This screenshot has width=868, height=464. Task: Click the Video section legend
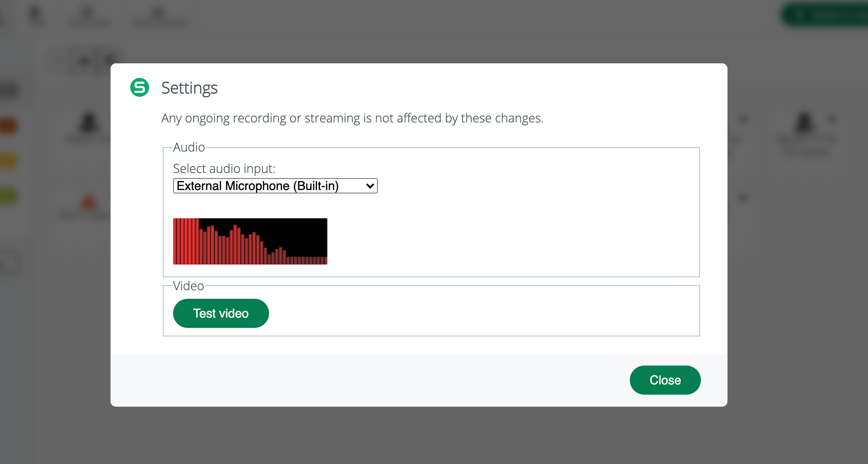[x=189, y=286]
